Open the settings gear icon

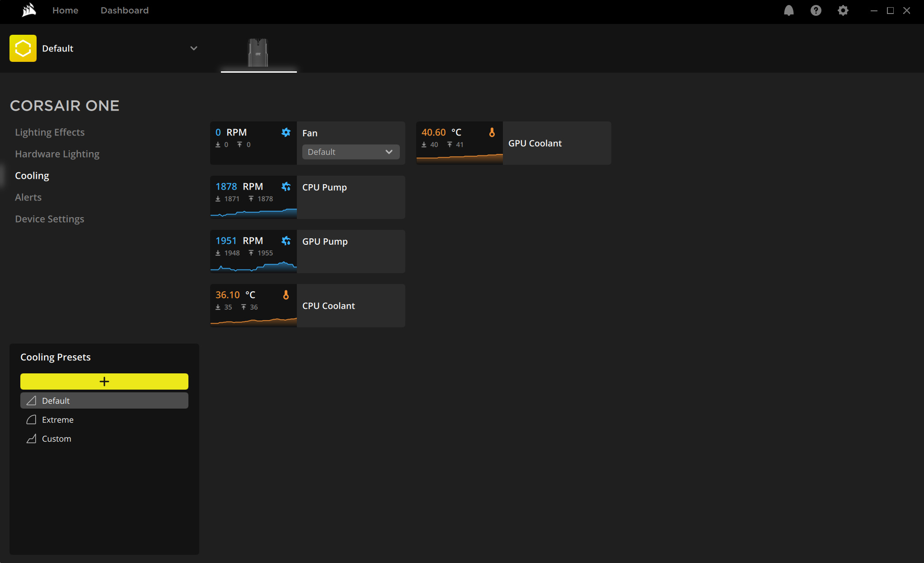point(843,10)
